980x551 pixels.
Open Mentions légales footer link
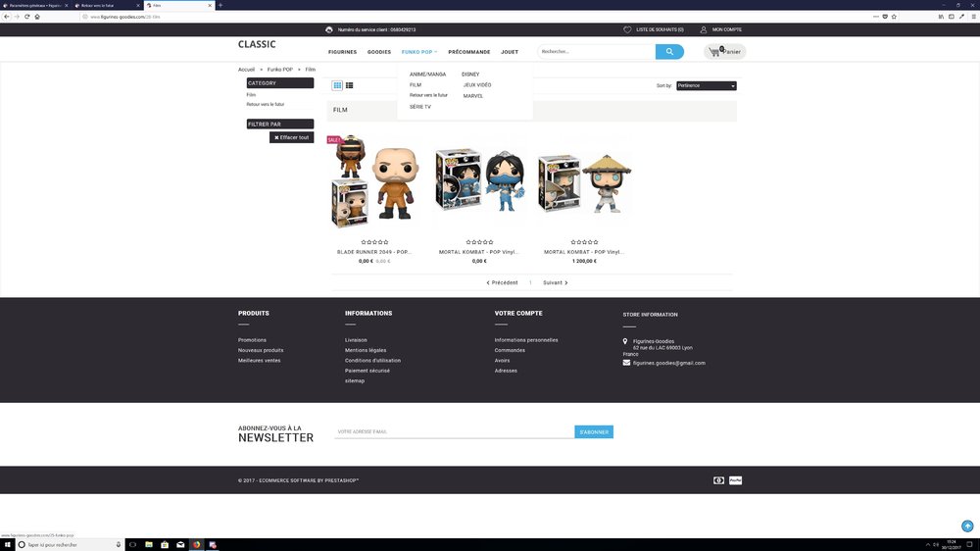click(x=366, y=350)
